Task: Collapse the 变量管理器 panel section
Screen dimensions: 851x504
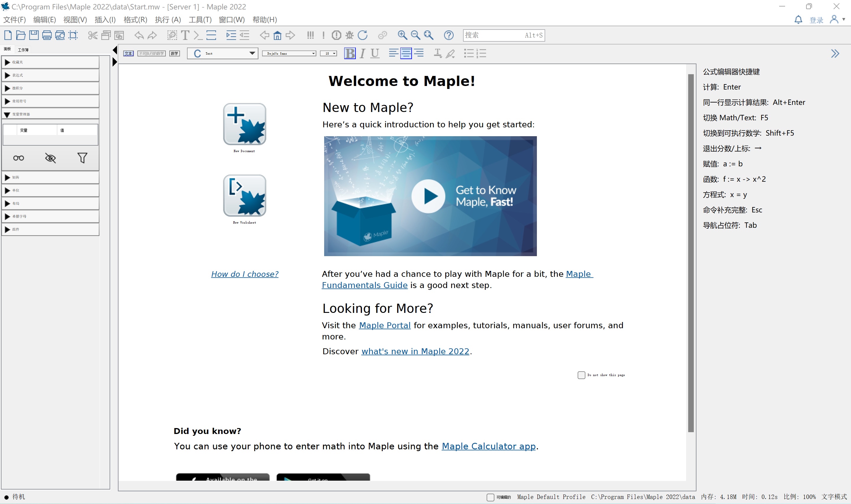Action: 7,114
